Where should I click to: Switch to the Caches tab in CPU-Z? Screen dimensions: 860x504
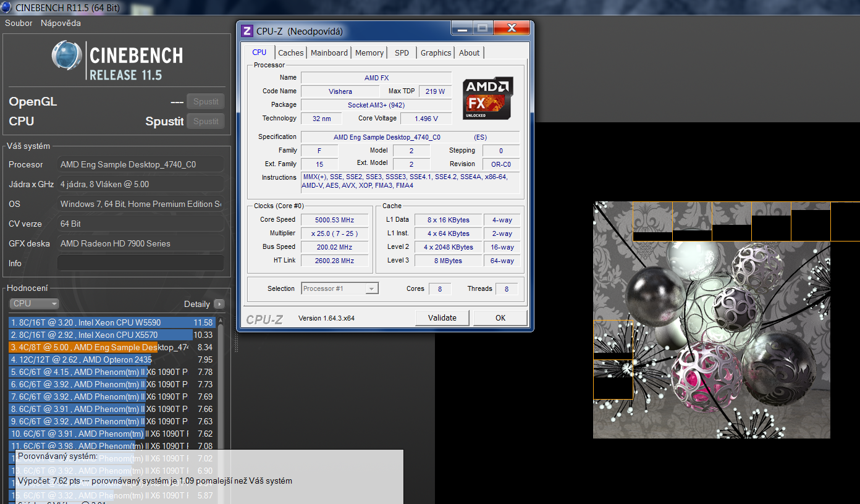coord(290,53)
